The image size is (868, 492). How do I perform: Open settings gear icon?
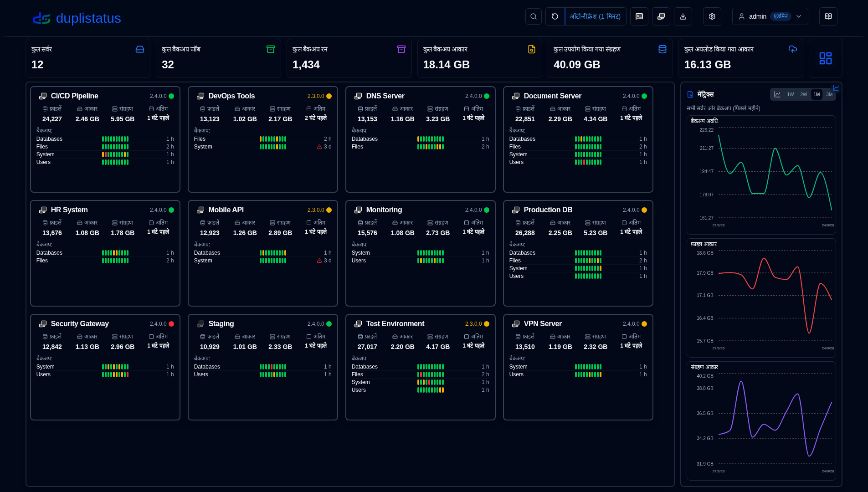point(712,16)
